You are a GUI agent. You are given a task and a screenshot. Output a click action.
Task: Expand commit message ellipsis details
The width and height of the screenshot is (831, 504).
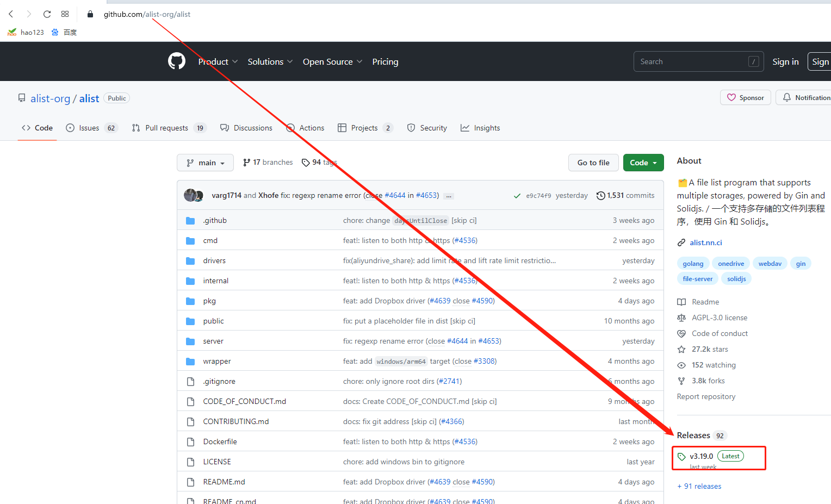tap(449, 196)
